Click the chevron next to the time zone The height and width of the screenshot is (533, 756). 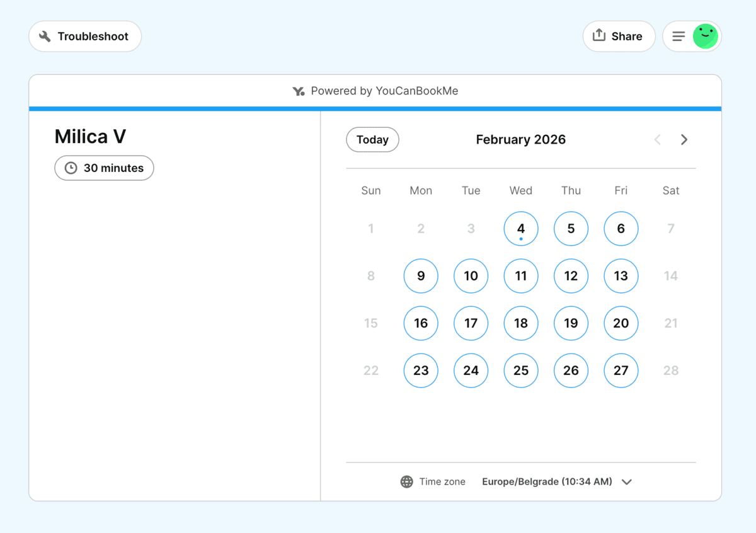pyautogui.click(x=627, y=481)
